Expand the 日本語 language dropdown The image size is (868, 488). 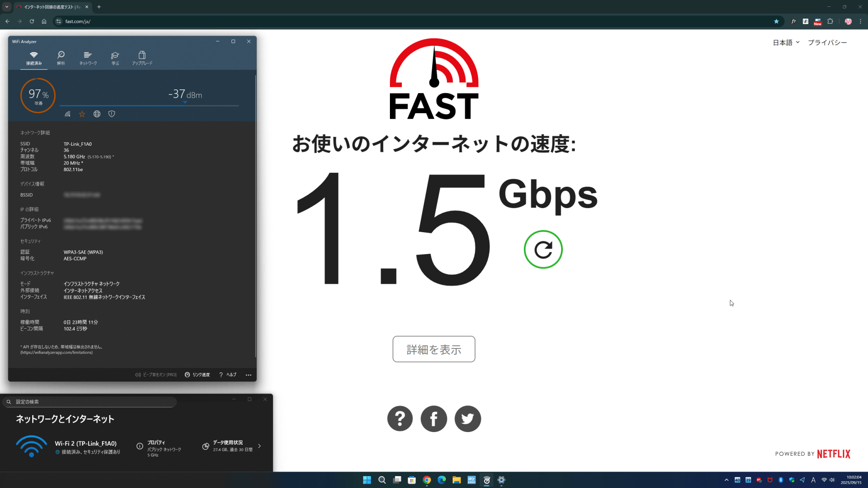[x=786, y=42]
